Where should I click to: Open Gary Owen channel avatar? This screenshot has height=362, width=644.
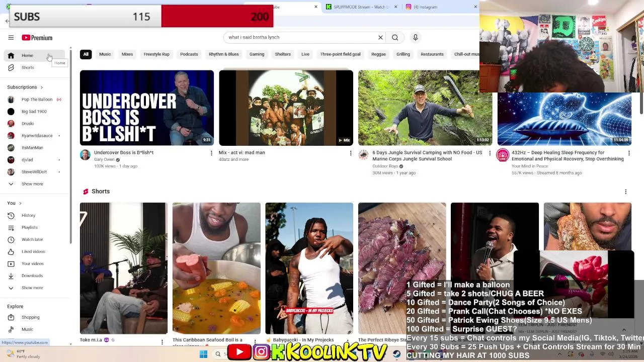pos(85,155)
